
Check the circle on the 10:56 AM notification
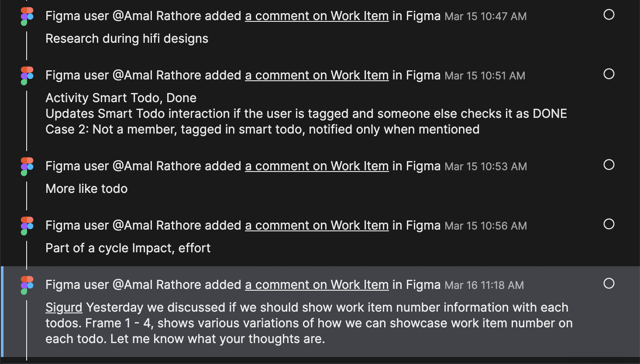pos(609,224)
